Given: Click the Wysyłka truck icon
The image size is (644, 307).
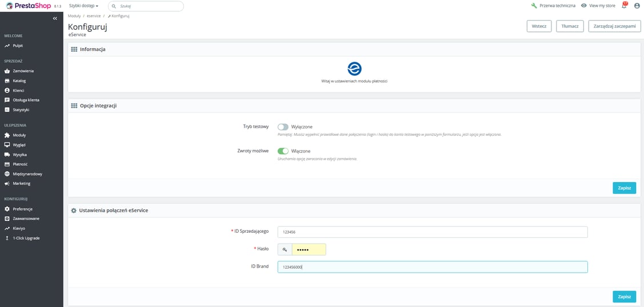Looking at the screenshot, I should coord(7,155).
